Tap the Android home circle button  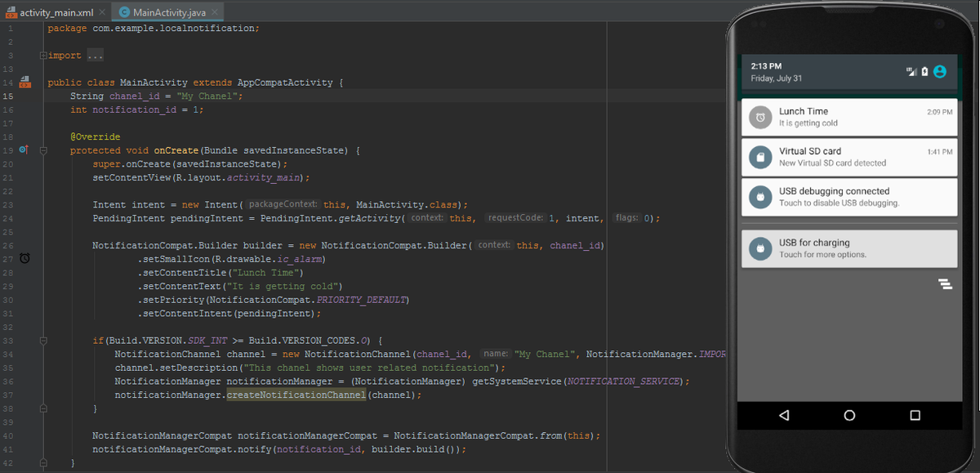[849, 415]
